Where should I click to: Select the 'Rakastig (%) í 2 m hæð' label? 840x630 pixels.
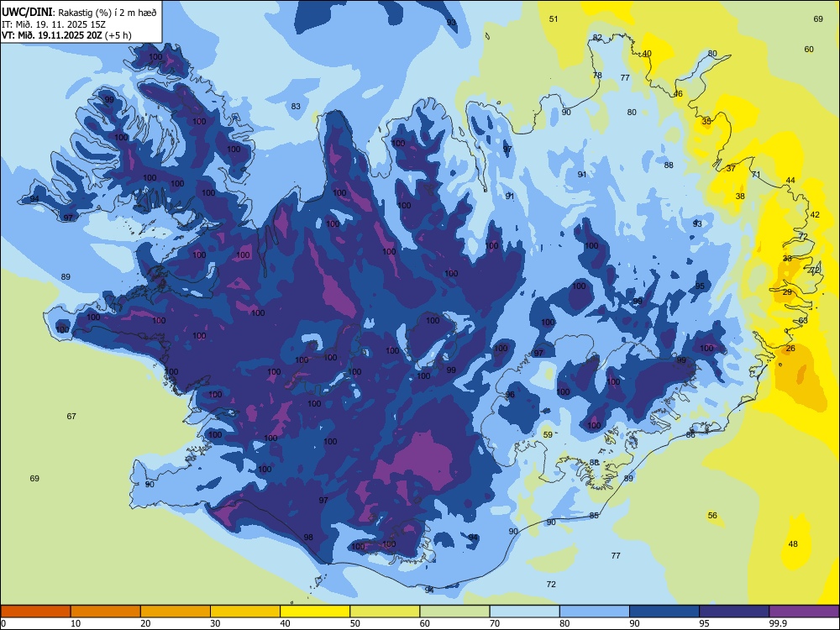108,13
